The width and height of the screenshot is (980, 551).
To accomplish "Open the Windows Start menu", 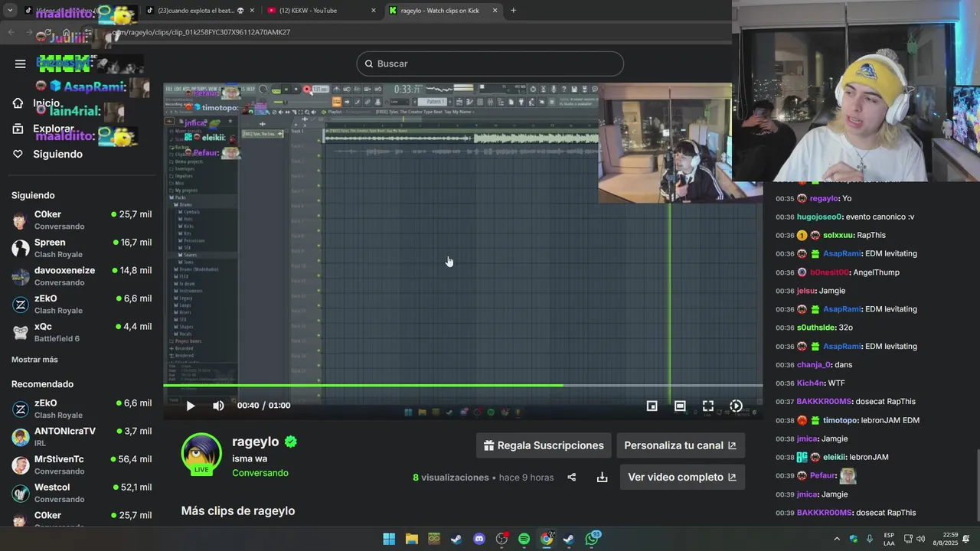I will [x=389, y=539].
